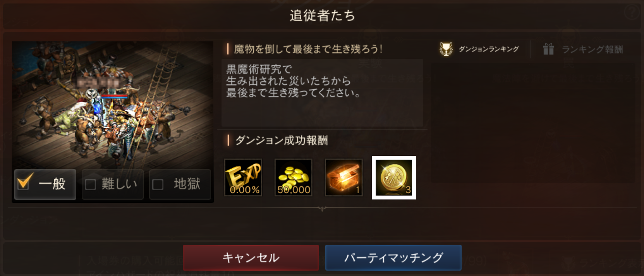644x276 pixels.
Task: Switch to the ランキング報酬 tab
Action: [x=583, y=49]
